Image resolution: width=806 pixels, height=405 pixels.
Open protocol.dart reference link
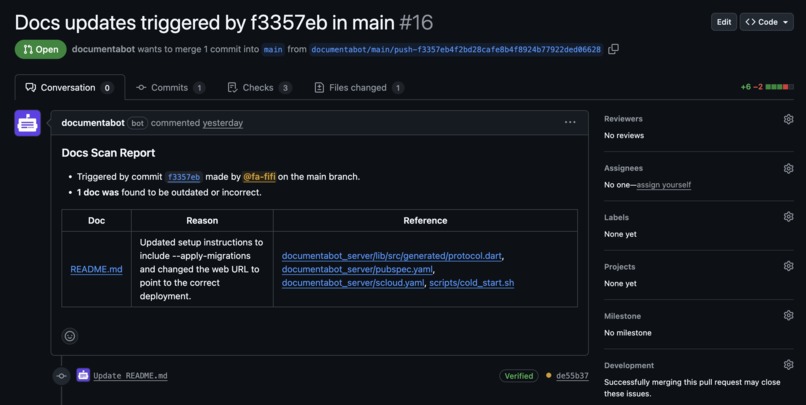[392, 256]
